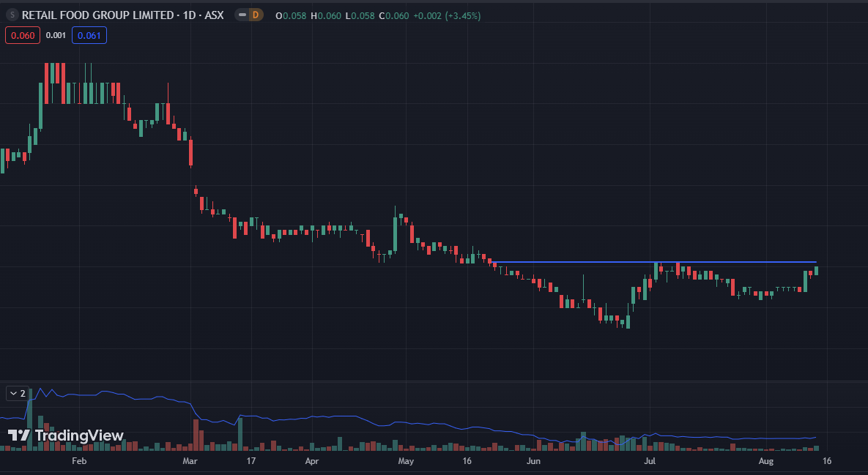Click the Jun label on time axis
This screenshot has height=475, width=868.
point(533,460)
